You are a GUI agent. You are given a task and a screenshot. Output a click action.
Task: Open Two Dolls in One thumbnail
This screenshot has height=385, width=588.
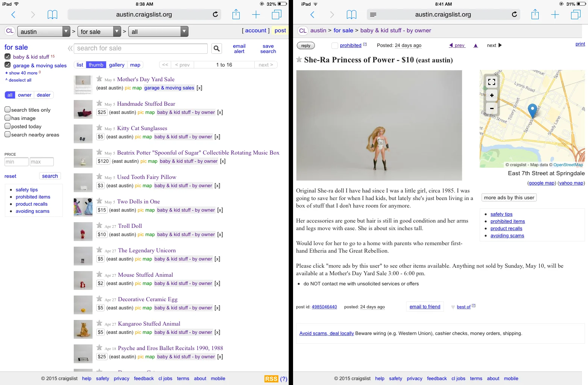pos(83,207)
